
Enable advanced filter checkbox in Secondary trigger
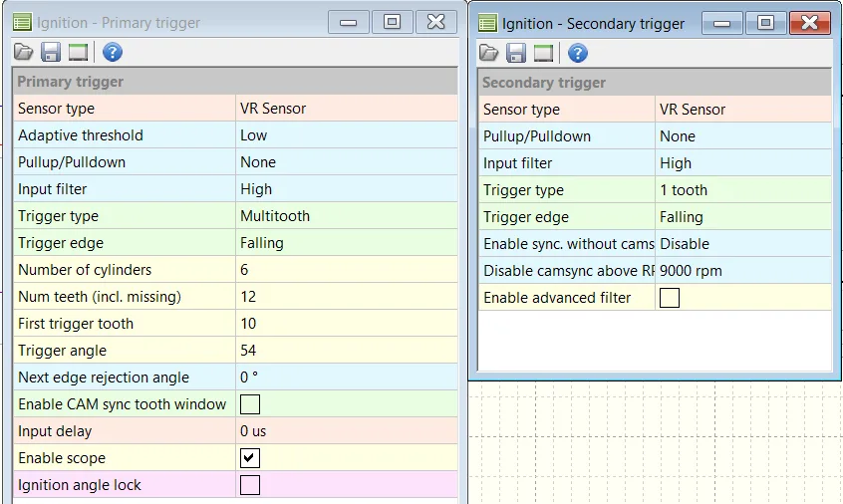coord(670,298)
